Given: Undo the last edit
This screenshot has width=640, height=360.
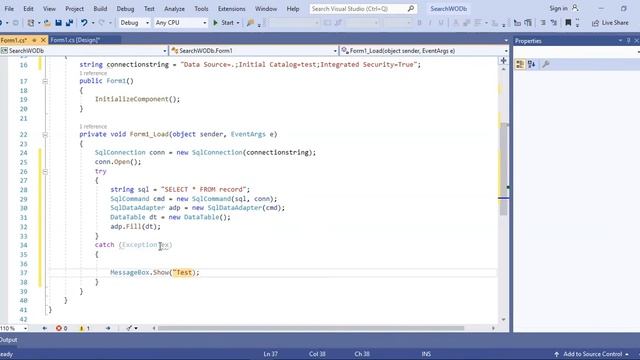Looking at the screenshot, I should (x=84, y=23).
